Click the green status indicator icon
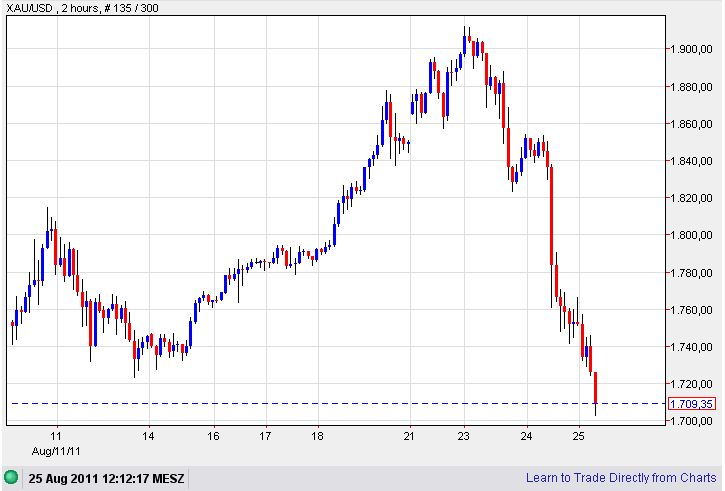 click(x=11, y=477)
